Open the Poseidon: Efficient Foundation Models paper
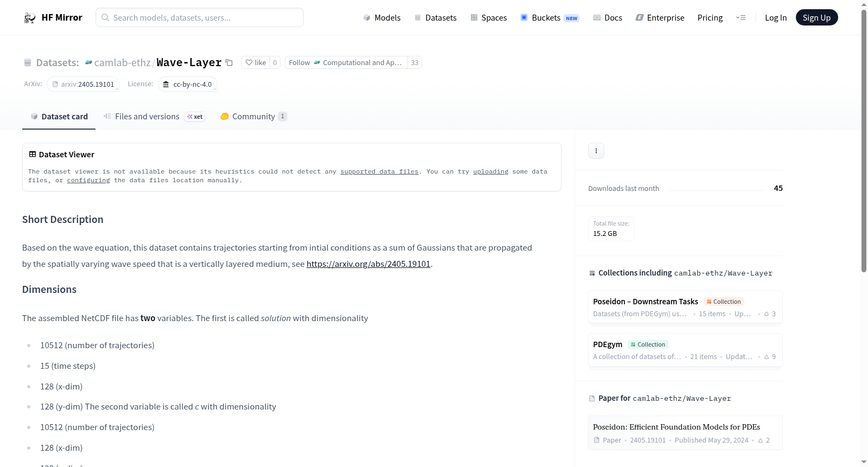Screen dimensions: 868x467 pos(685,433)
